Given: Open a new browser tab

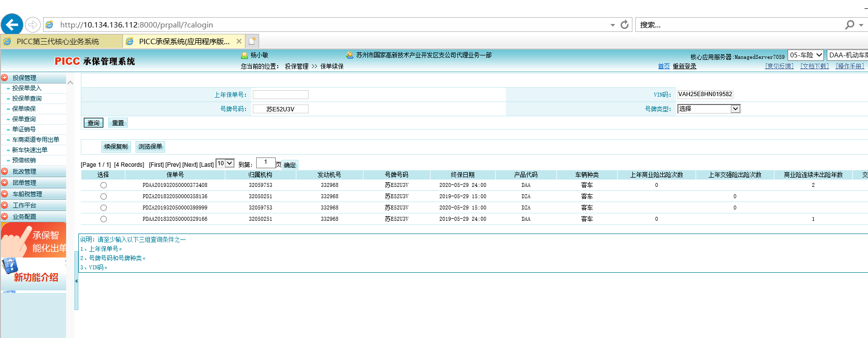Looking at the screenshot, I should click(x=252, y=41).
